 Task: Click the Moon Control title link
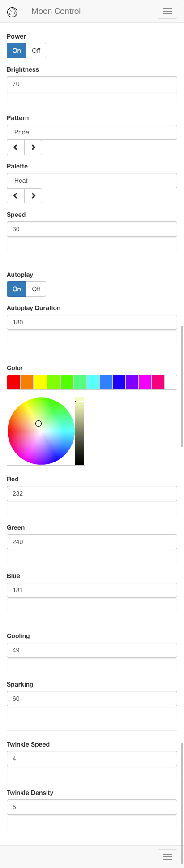pyautogui.click(x=56, y=11)
